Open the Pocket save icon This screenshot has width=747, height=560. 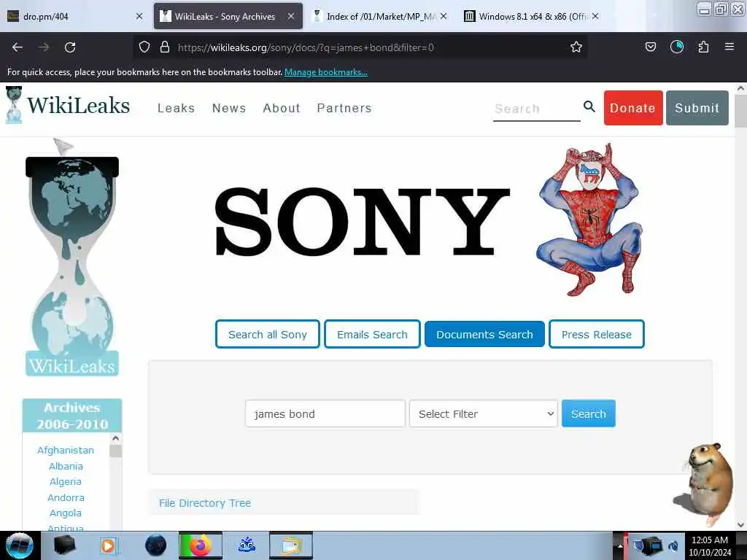[x=650, y=47]
